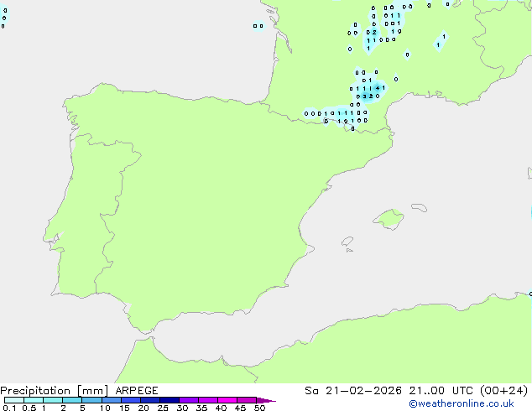Image resolution: width=532 pixels, height=411 pixels.
Task: Click the '40' legend scale value
Action: point(221,408)
